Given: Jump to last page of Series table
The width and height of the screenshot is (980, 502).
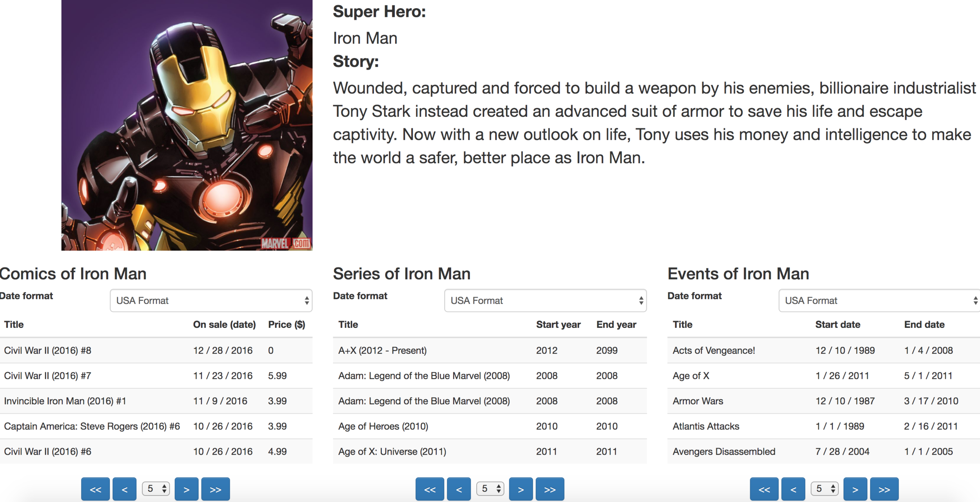Looking at the screenshot, I should 550,489.
